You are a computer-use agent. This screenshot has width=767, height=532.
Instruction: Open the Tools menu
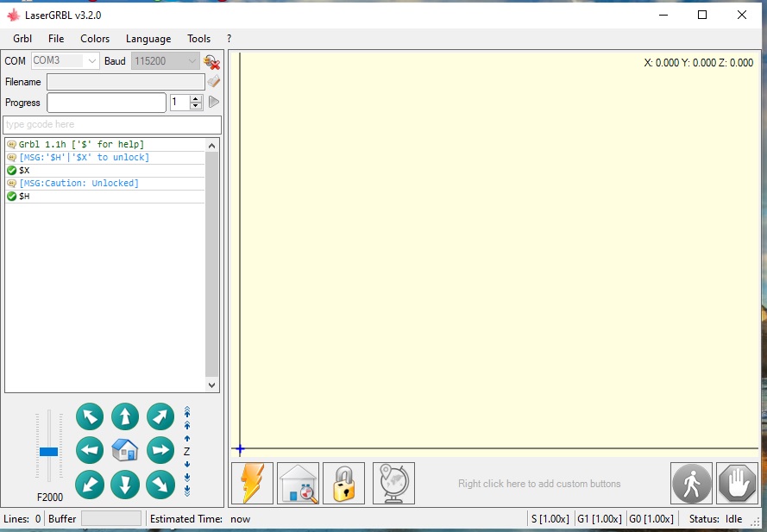(x=198, y=39)
